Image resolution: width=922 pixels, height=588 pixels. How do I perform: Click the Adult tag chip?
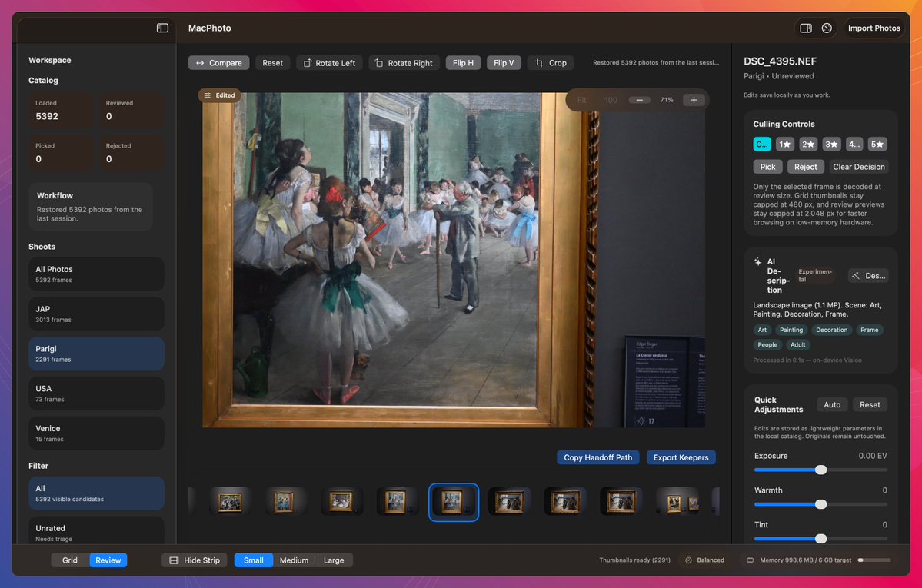(x=798, y=344)
